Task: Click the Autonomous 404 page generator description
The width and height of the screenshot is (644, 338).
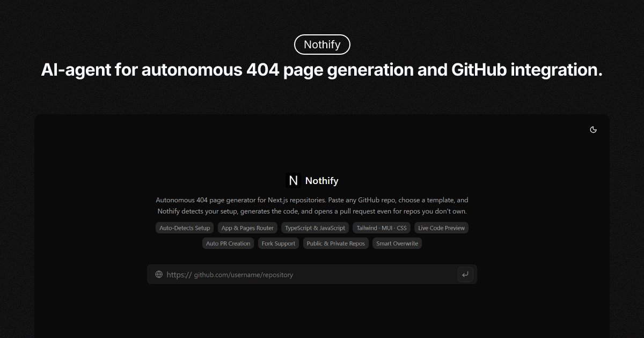Action: pos(312,205)
